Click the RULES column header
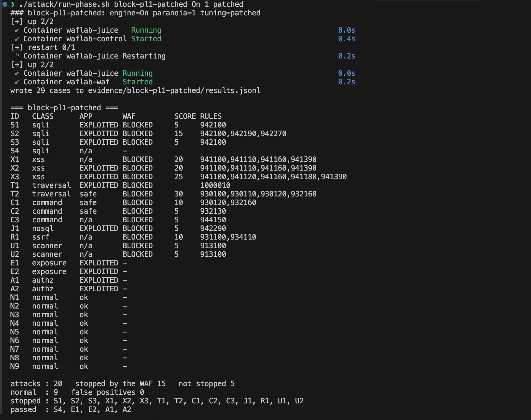Screen dimensions: 531x420 211,116
